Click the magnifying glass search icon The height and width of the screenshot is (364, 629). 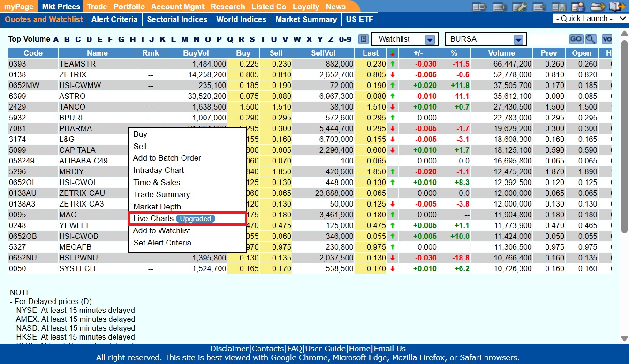tap(591, 39)
